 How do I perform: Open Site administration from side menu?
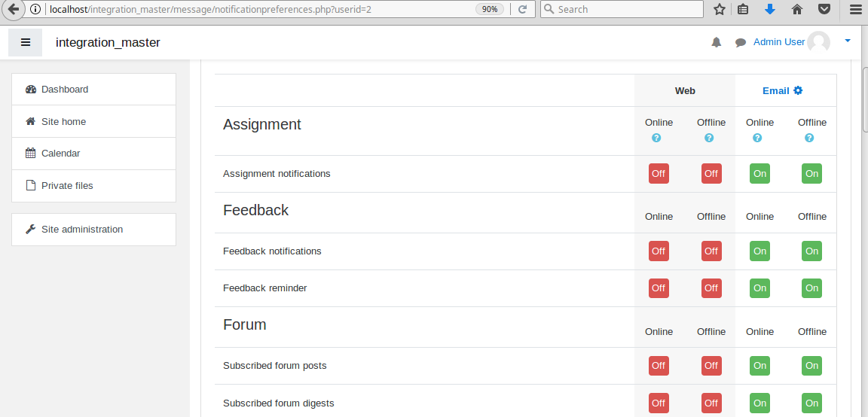(x=93, y=230)
